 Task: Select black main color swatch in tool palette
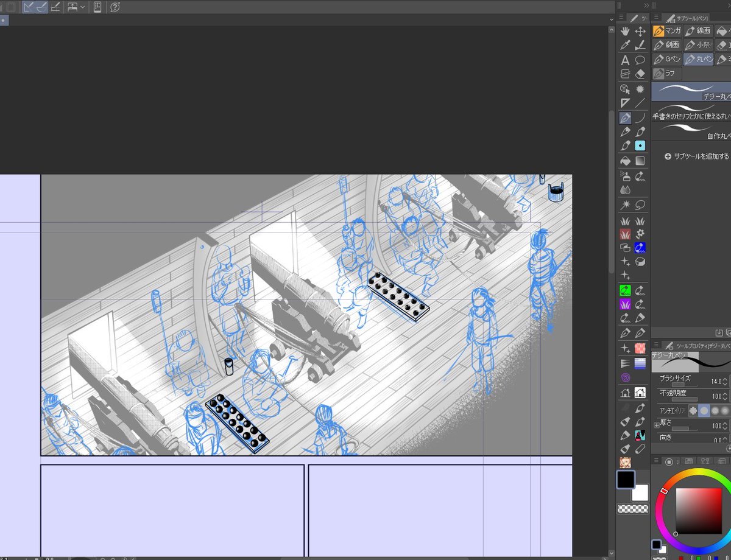click(626, 480)
